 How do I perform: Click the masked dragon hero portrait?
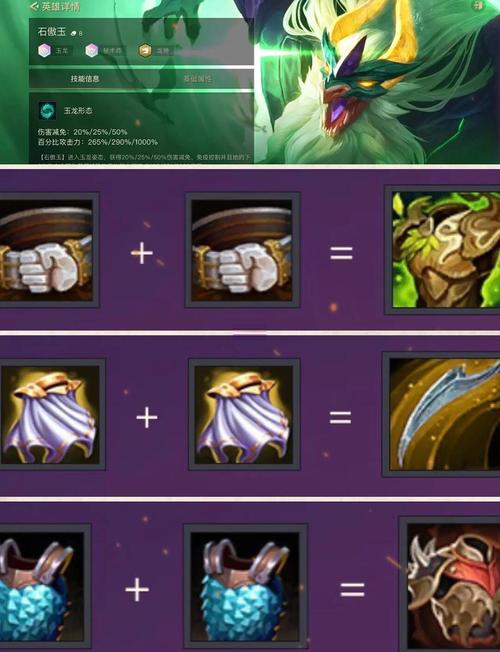[374, 81]
